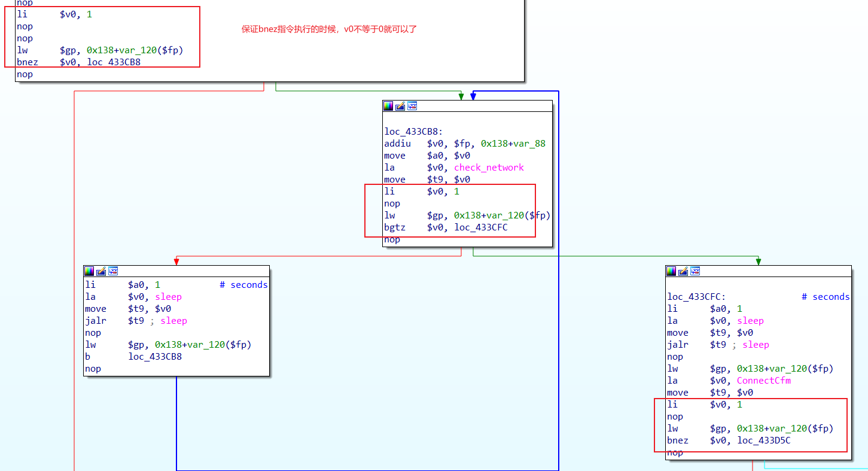This screenshot has width=868, height=471.
Task: Click 'li $v0, 1' in loc_433CB8 block
Action: (x=422, y=192)
